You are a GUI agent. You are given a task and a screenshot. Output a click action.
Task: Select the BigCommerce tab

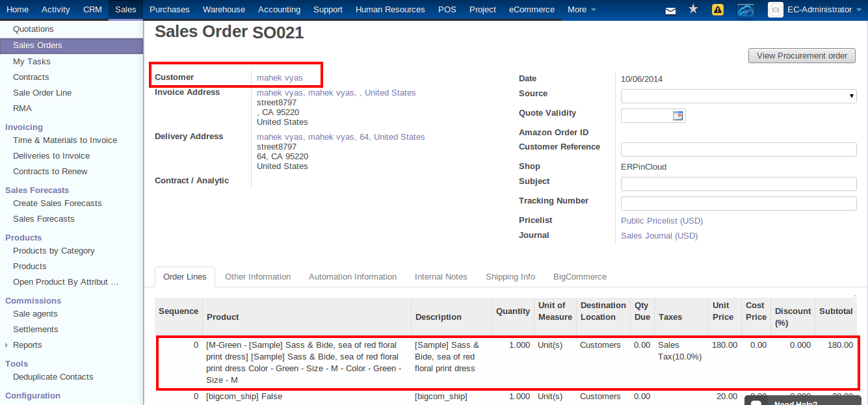pos(579,276)
